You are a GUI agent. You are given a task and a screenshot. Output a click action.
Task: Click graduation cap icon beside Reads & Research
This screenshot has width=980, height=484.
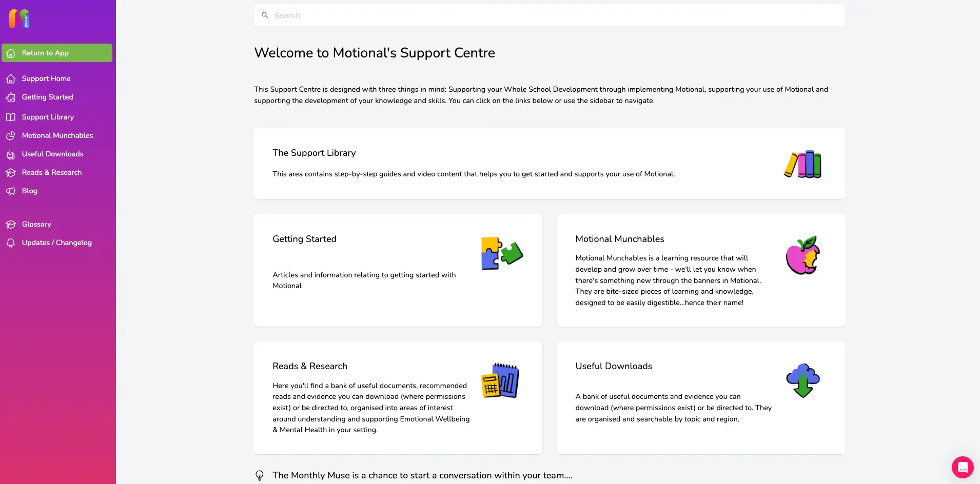pos(11,172)
